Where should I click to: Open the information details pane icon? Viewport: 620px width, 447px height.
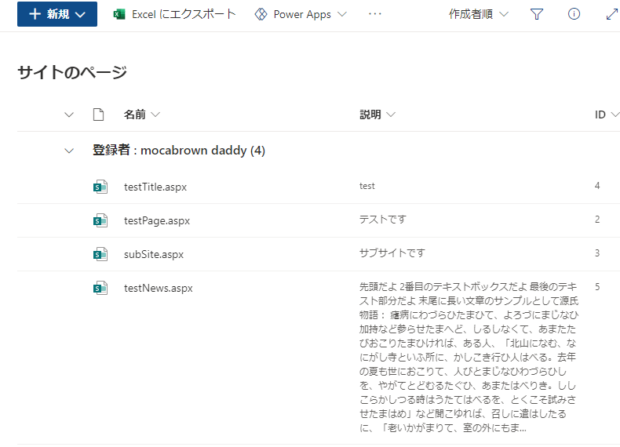(x=574, y=14)
